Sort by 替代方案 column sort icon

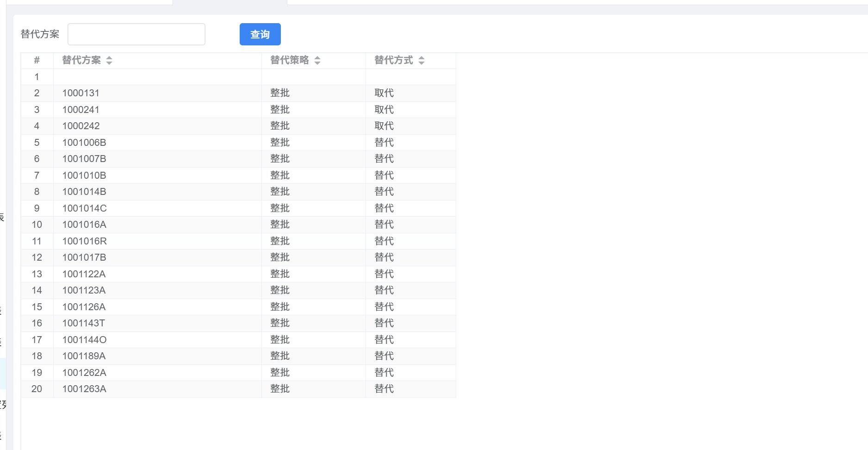pos(109,61)
